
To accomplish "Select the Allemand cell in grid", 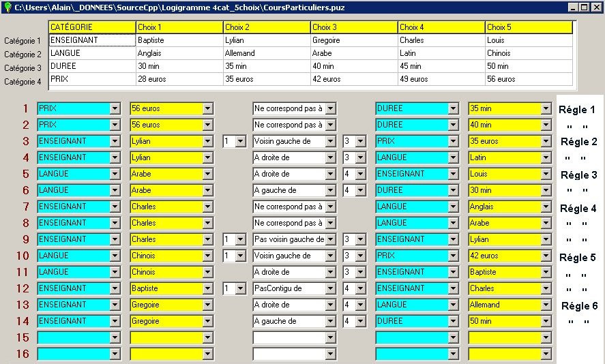I will [267, 53].
